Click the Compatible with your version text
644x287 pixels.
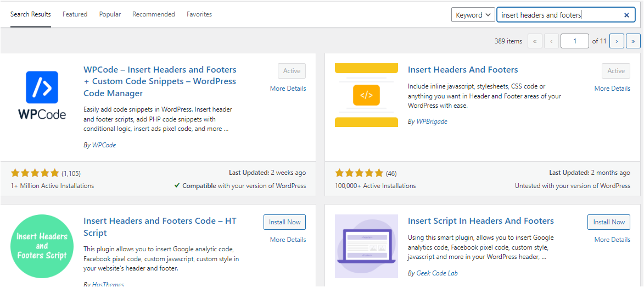[240, 186]
